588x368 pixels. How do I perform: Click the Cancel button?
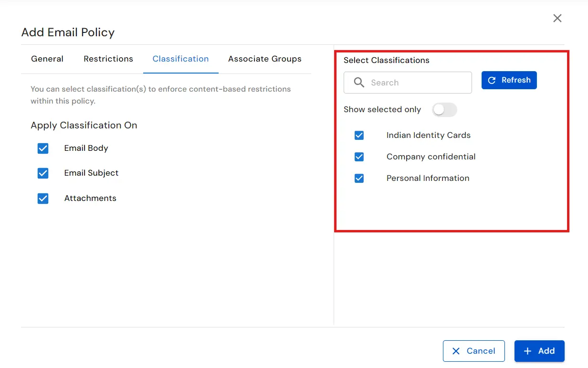[x=474, y=351]
